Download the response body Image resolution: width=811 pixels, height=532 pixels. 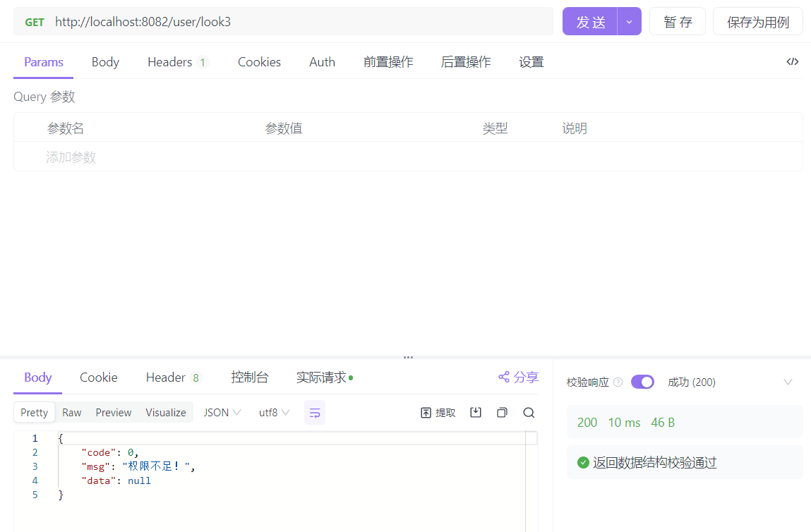pyautogui.click(x=475, y=412)
